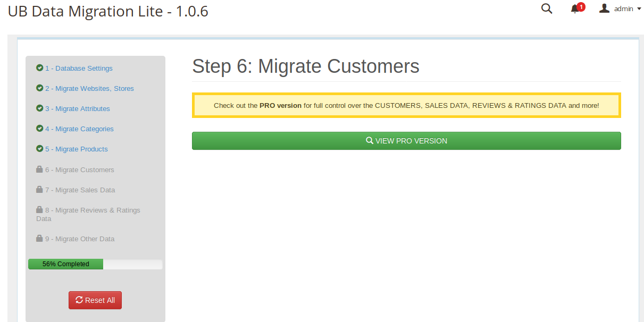Select step 2 - Migrate Websites, Stores
Viewport: 644px width, 322px height.
89,88
